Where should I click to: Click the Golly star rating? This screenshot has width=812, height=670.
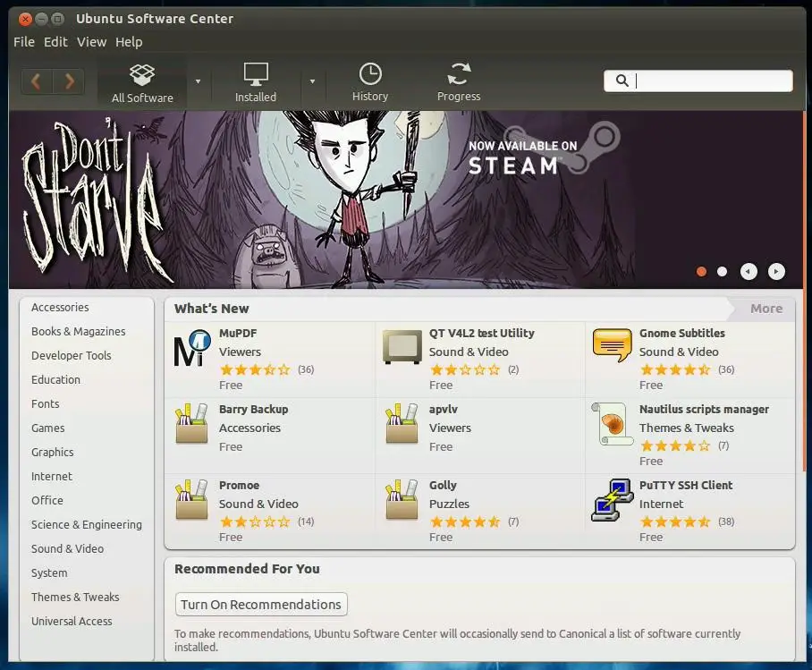click(465, 522)
